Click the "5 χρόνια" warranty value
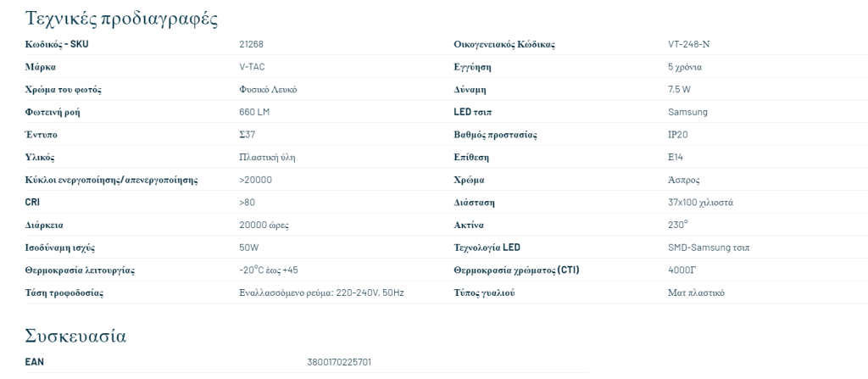The image size is (868, 379). pyautogui.click(x=685, y=67)
